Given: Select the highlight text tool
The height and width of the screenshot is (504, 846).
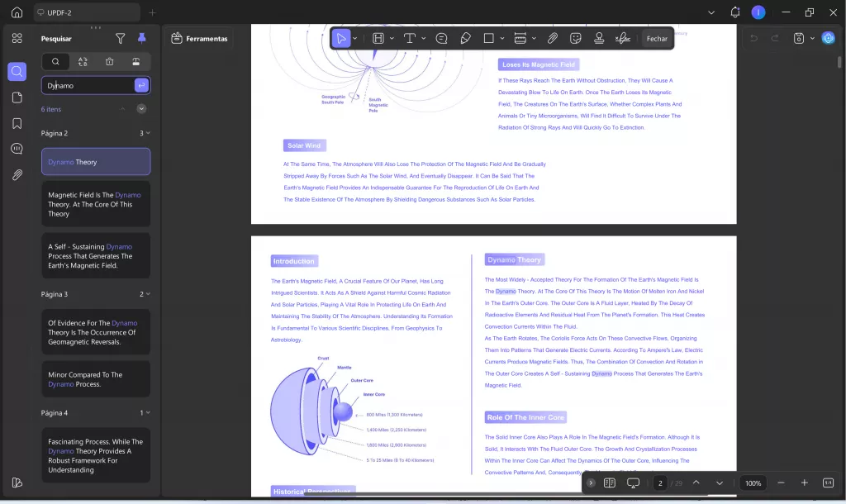Looking at the screenshot, I should [x=378, y=38].
